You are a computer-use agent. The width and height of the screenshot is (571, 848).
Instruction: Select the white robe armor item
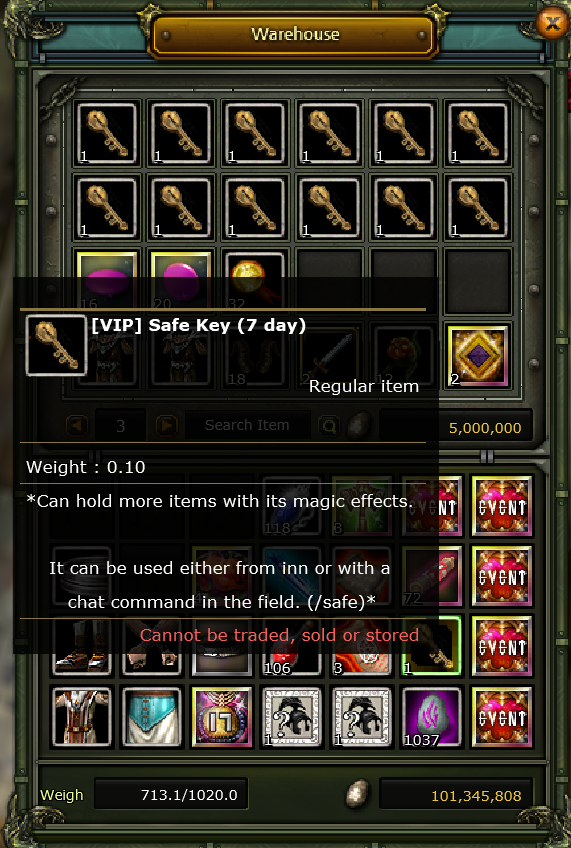click(82, 717)
